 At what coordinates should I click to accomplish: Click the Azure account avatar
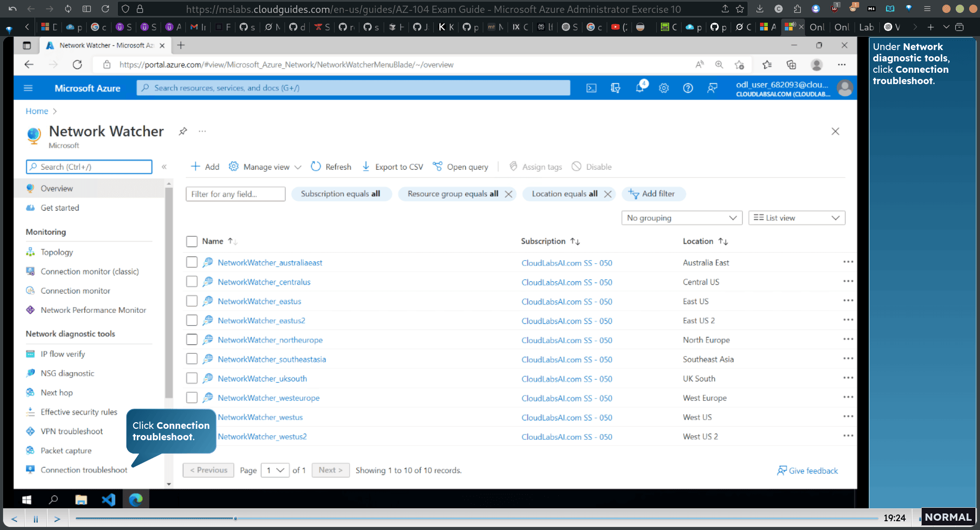tap(845, 88)
